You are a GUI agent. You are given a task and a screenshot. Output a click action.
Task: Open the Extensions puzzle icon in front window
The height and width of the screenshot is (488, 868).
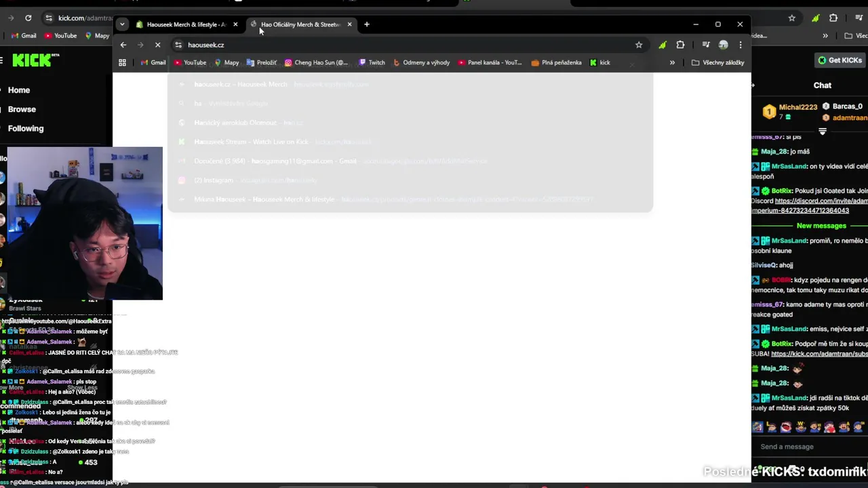tap(680, 45)
